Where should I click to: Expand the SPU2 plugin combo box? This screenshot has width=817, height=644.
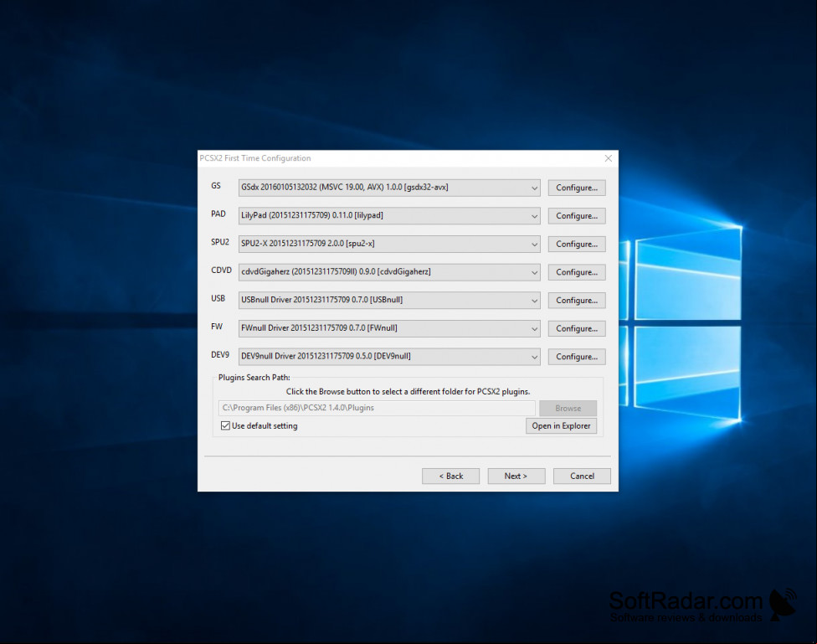pos(388,244)
